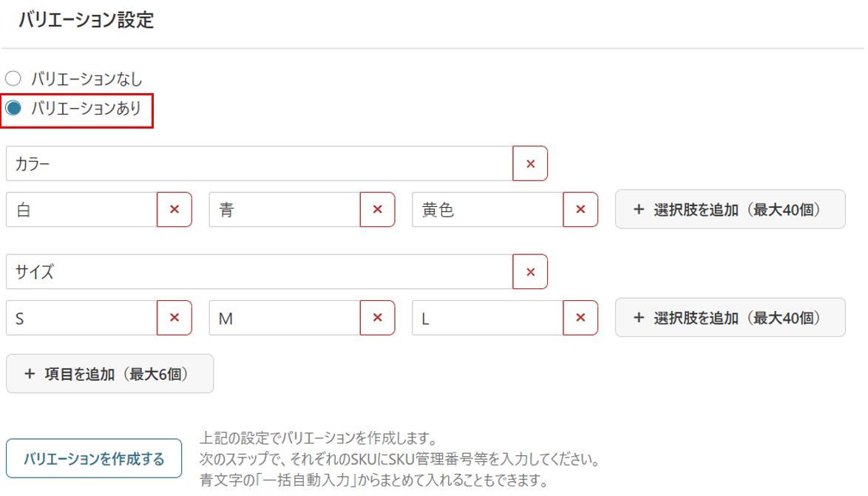Delete the 黄色 color option
Screen dimensions: 868x496
click(x=580, y=209)
